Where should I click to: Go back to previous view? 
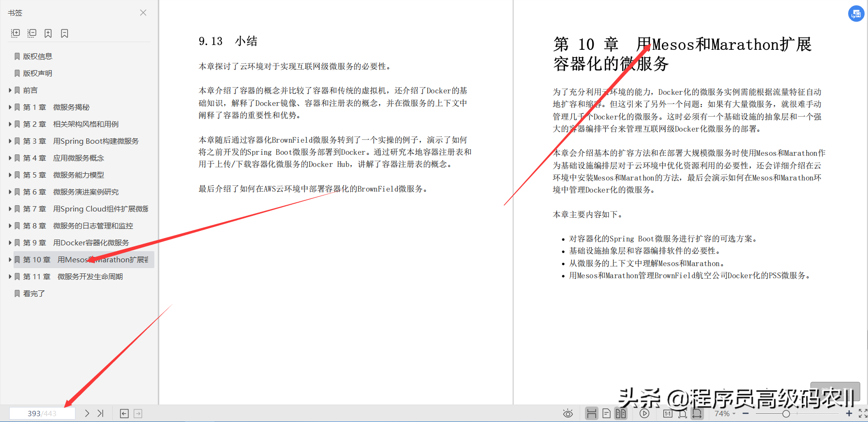point(124,413)
